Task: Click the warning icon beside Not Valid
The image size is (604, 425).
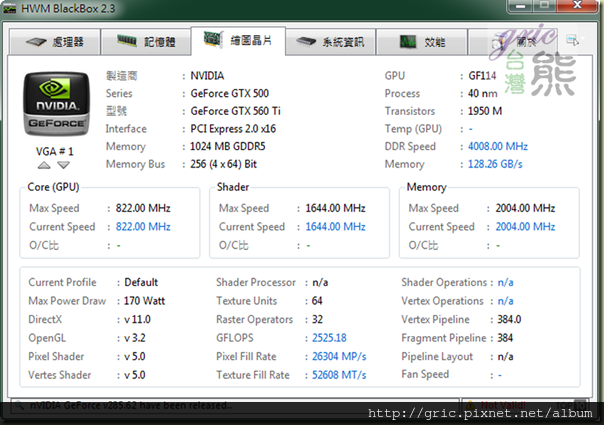Action: tap(470, 405)
